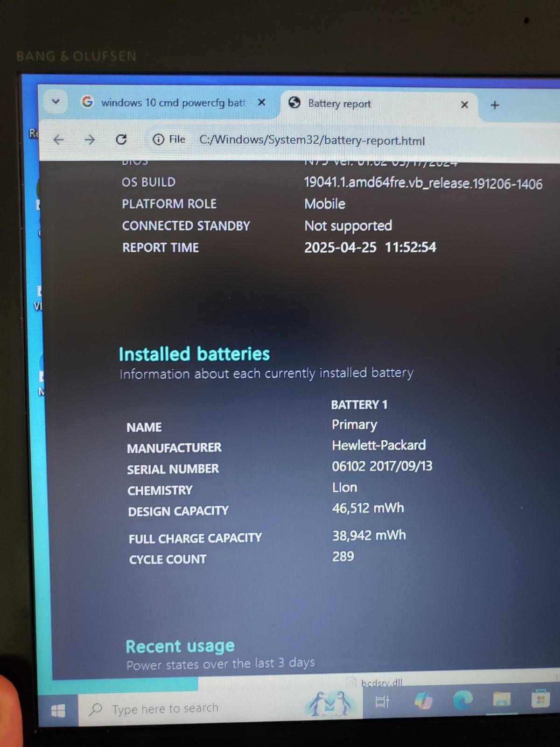
Task: Click the browser forward arrow
Action: [x=90, y=139]
